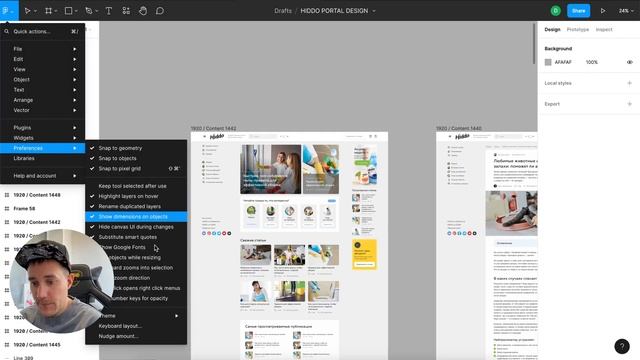The height and width of the screenshot is (360, 640).
Task: Click the HIDDO PORTAL DESIGN title
Action: 334,11
